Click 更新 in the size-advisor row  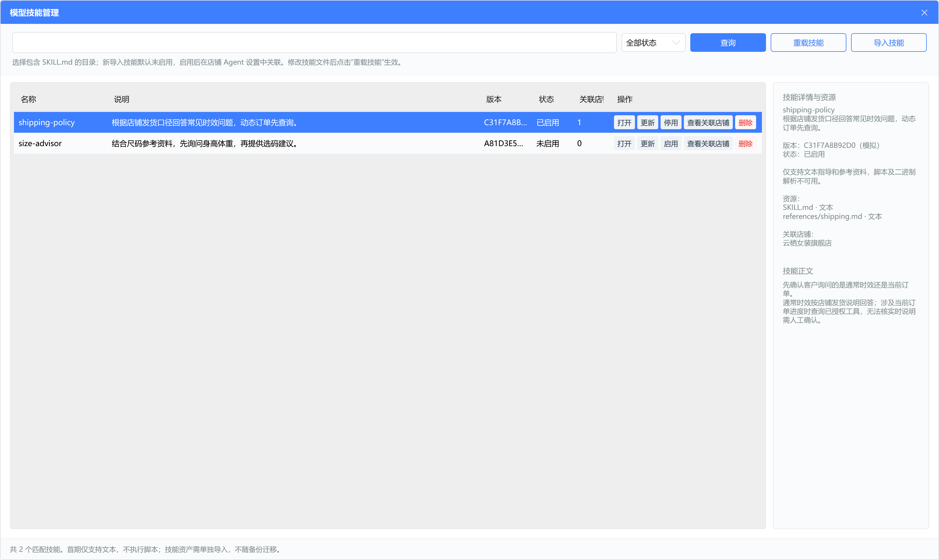(647, 144)
